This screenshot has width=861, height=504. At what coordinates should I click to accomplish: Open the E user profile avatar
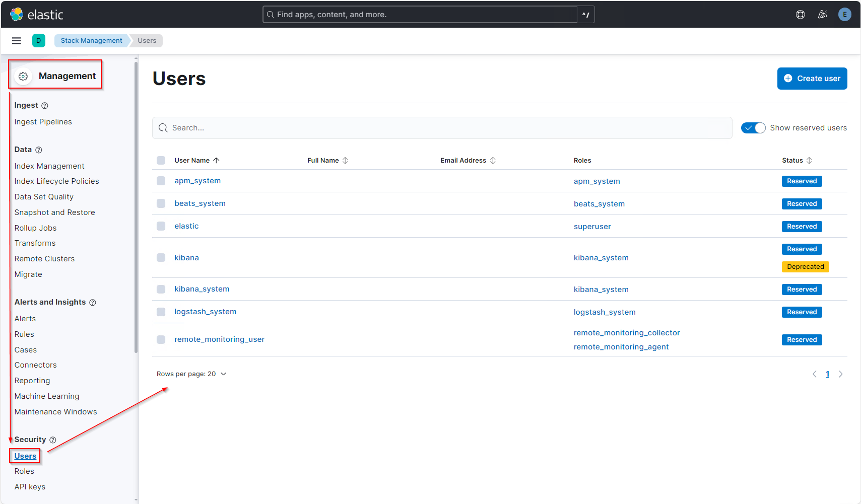(845, 15)
